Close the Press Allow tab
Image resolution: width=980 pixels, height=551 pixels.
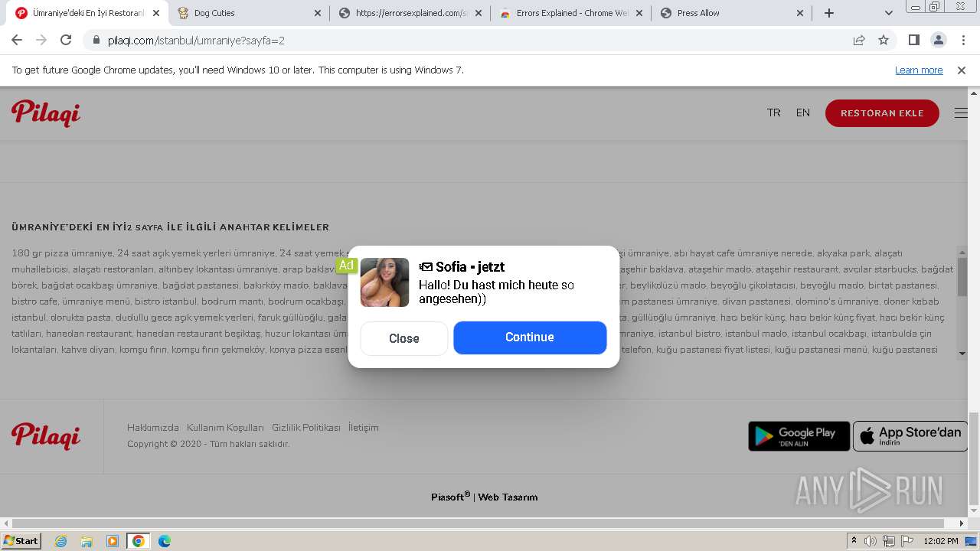[800, 13]
